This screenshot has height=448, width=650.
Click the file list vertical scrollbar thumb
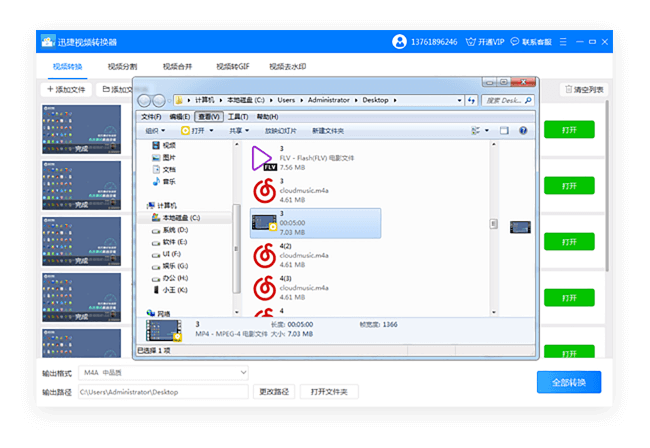tap(493, 224)
